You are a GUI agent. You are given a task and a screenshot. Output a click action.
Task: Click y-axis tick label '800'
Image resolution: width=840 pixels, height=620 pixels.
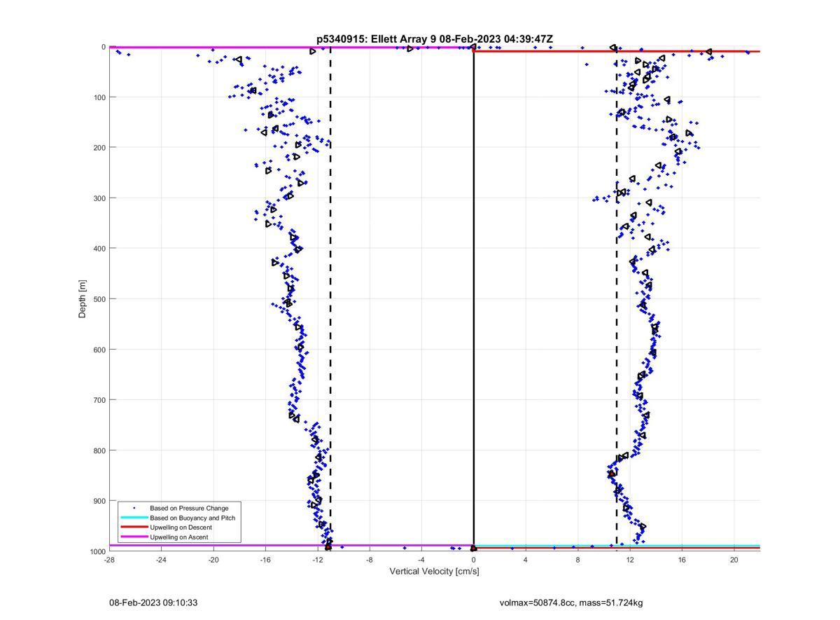[x=99, y=450]
